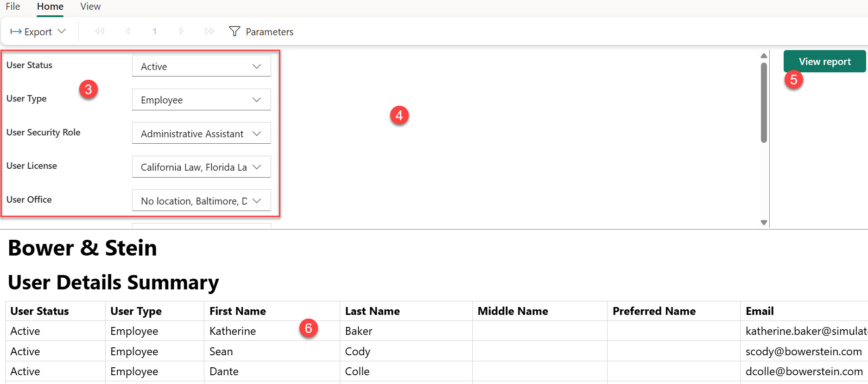Go to first page arrow icon

[100, 31]
